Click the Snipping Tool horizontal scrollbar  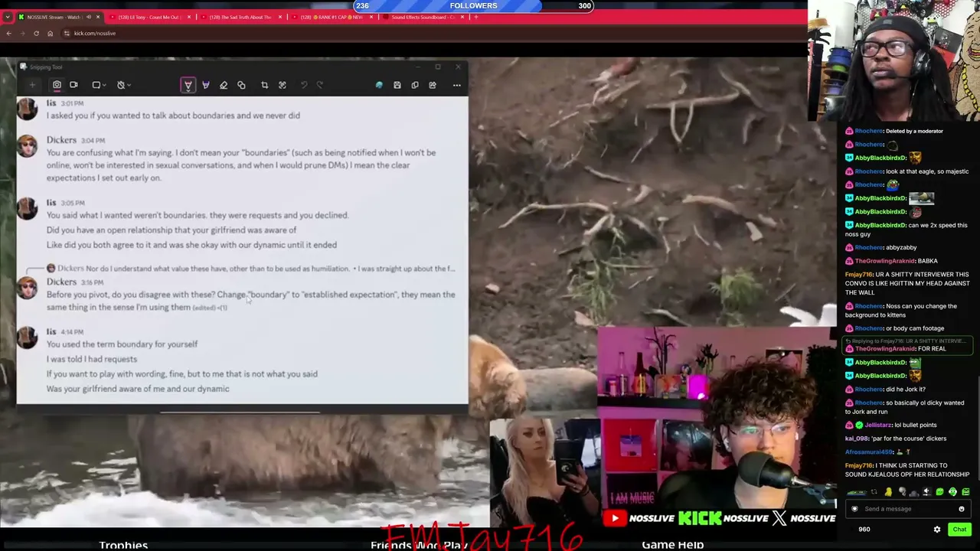[x=240, y=412]
